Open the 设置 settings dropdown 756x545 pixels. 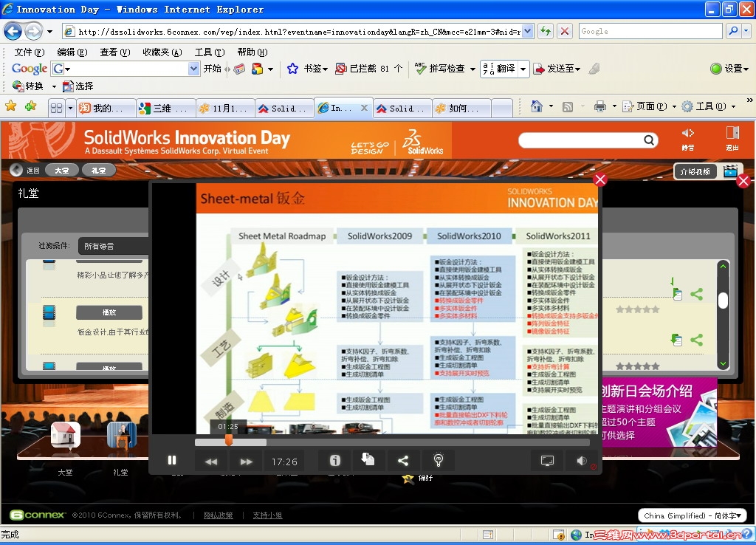tap(729, 69)
